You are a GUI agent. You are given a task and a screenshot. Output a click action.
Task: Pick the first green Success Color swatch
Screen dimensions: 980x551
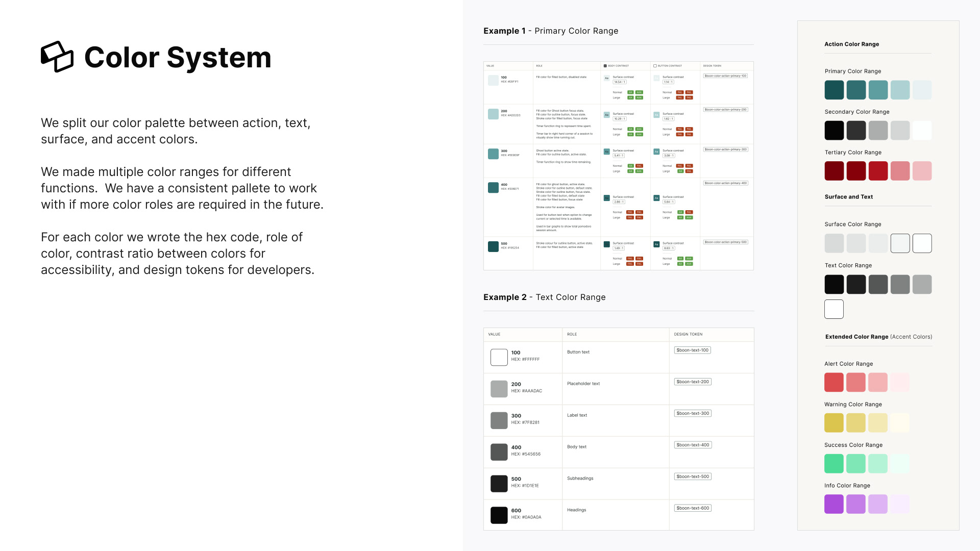pyautogui.click(x=834, y=463)
